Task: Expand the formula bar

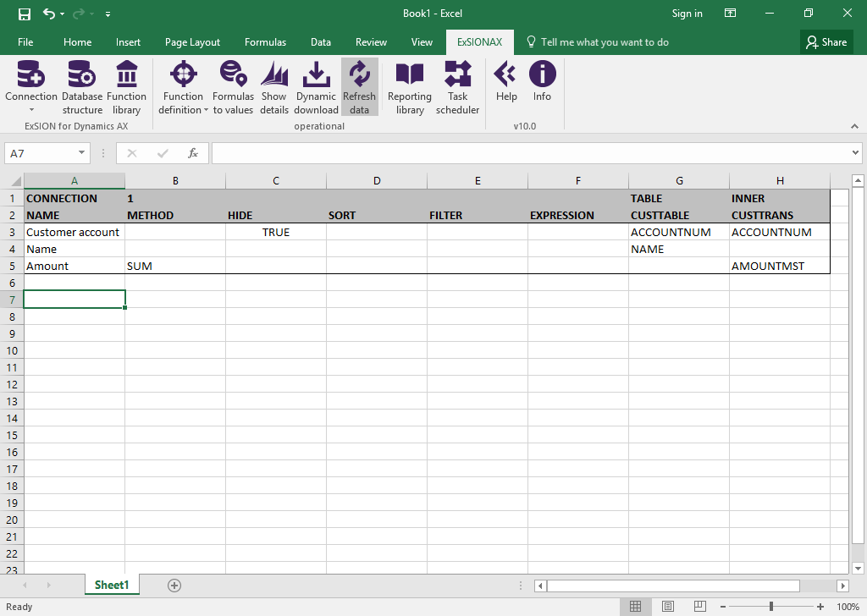Action: click(855, 153)
